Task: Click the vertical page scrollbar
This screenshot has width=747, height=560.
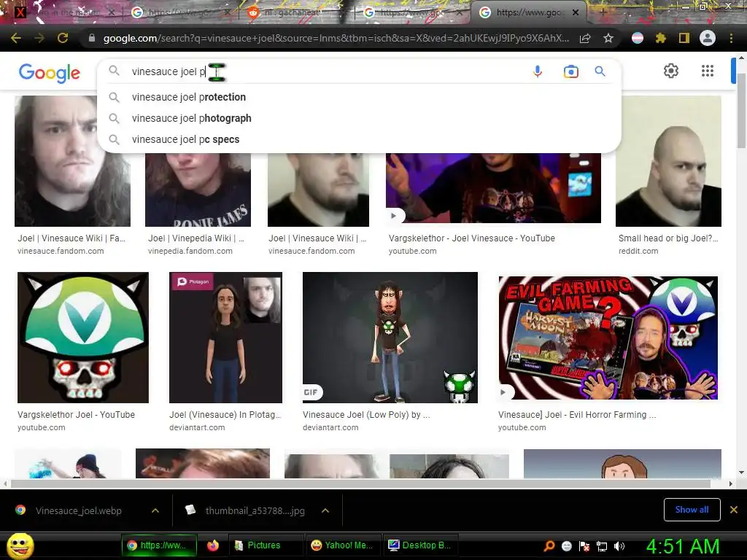Action: (741, 111)
